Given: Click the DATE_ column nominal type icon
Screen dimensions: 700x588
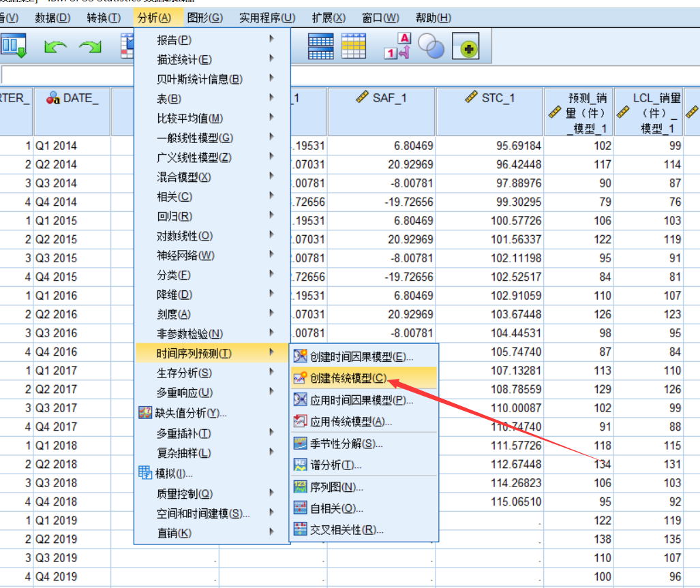Looking at the screenshot, I should click(x=53, y=97).
